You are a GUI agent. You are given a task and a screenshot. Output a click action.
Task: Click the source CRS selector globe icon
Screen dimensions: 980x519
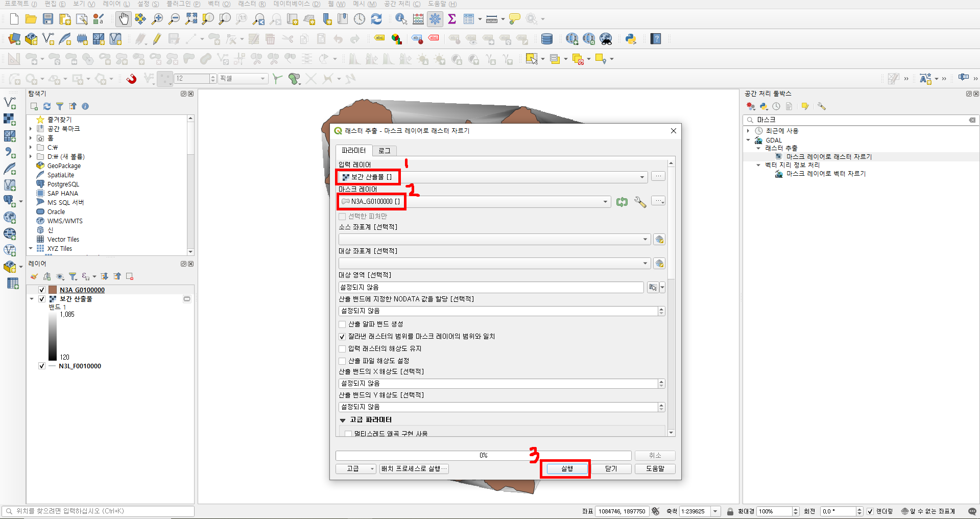pos(659,240)
